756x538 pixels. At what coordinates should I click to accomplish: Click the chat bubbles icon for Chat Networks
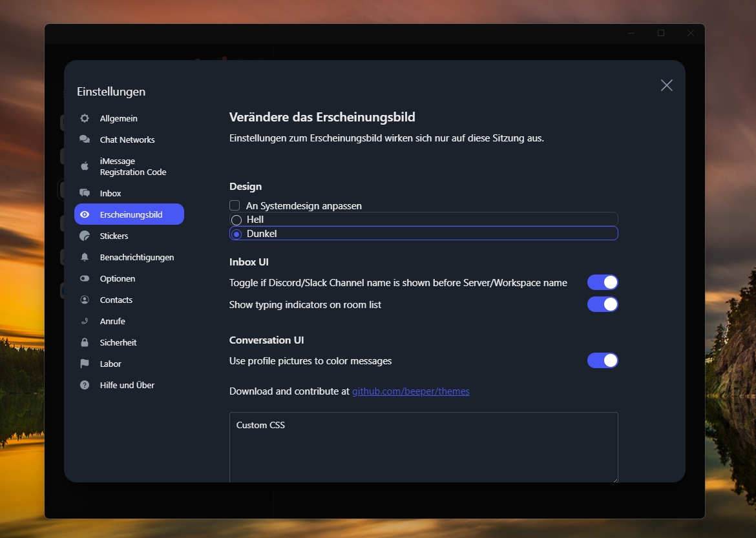click(85, 140)
